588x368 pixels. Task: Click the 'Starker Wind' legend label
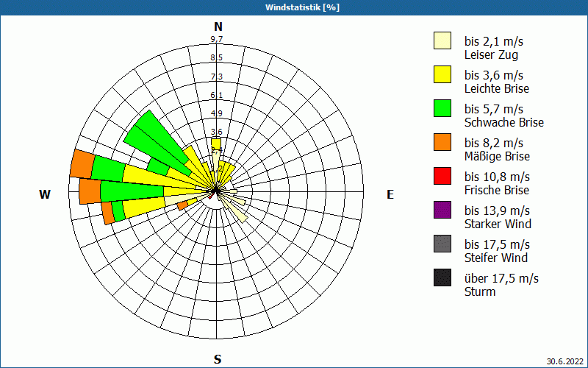click(x=498, y=224)
